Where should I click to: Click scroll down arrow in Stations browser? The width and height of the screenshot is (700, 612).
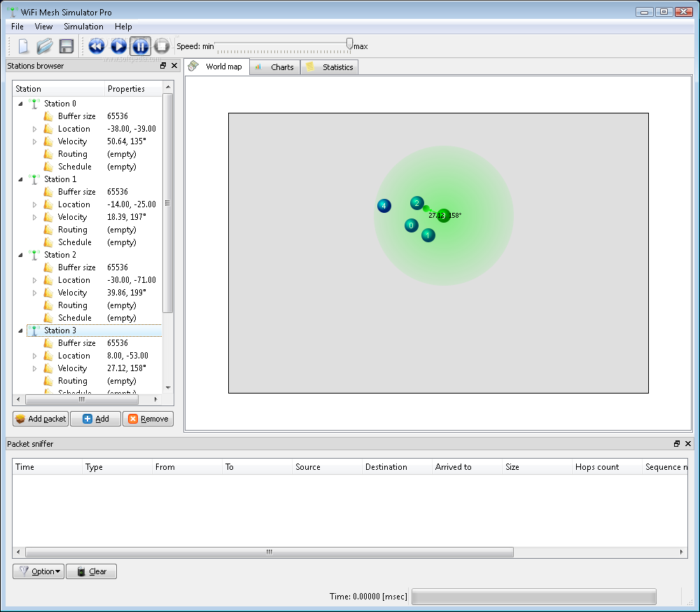click(168, 388)
